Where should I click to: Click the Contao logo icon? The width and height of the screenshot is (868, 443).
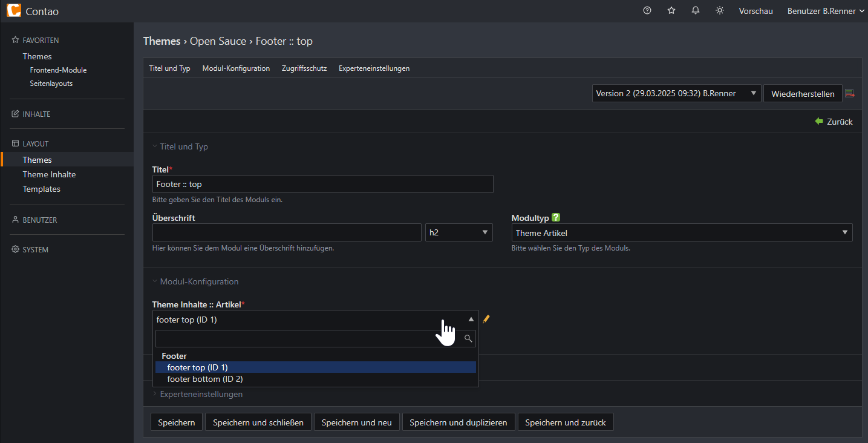click(13, 11)
